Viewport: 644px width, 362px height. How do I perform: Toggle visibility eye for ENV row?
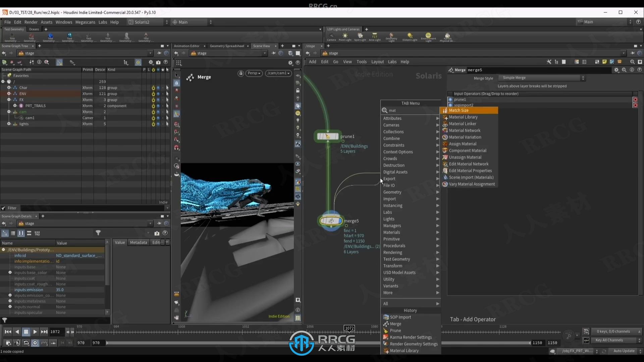(x=158, y=94)
